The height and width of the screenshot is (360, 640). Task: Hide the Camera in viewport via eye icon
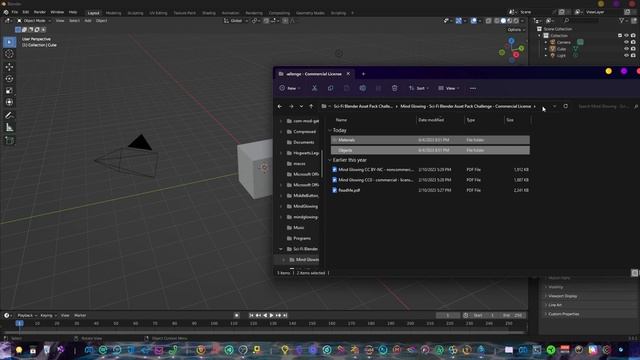[x=626, y=42]
